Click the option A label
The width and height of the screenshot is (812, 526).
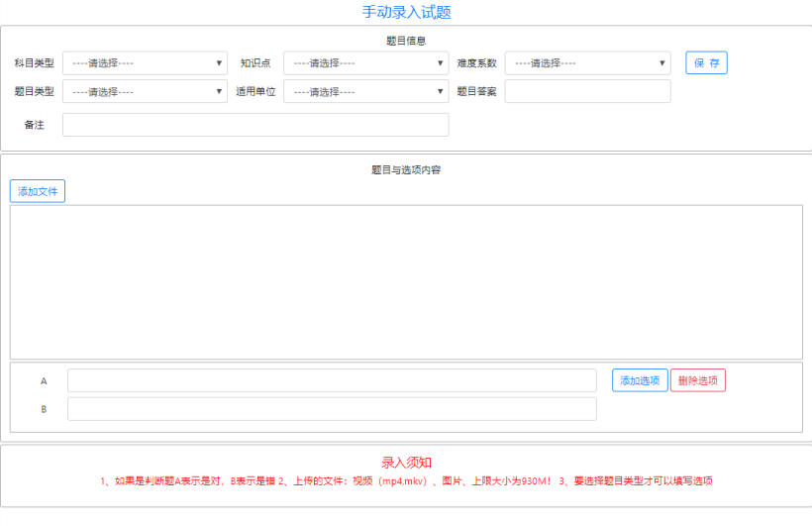[x=44, y=381]
